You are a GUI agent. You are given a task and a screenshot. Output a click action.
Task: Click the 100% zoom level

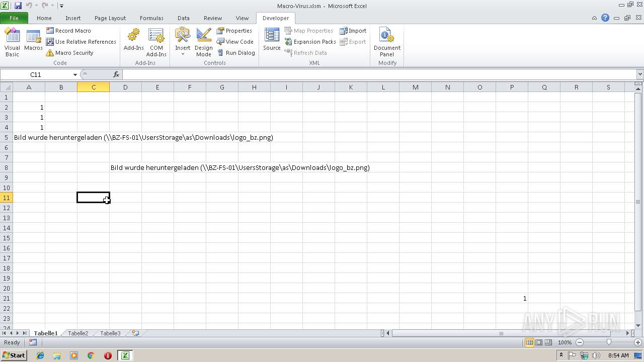(565, 342)
